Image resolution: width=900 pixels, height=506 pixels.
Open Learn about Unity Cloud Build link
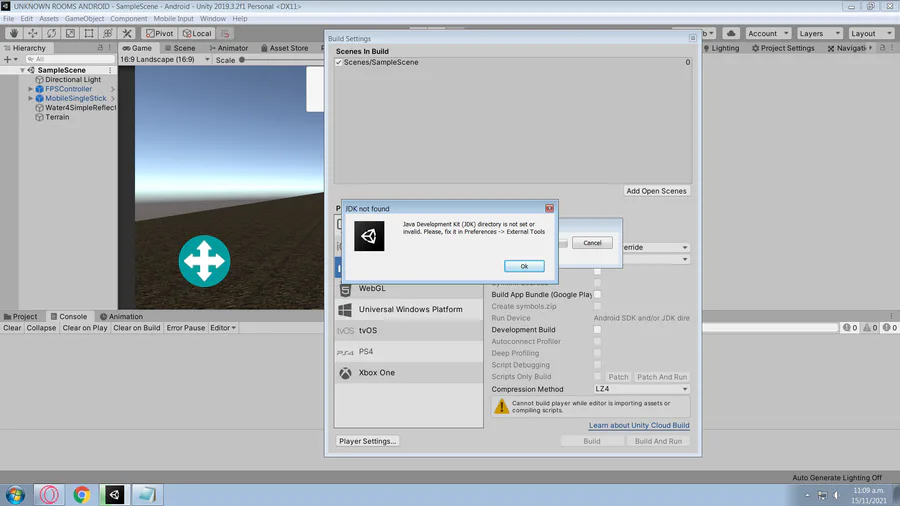[639, 425]
